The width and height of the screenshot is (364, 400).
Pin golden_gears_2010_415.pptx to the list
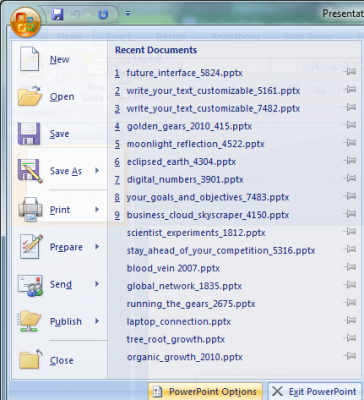pos(350,125)
